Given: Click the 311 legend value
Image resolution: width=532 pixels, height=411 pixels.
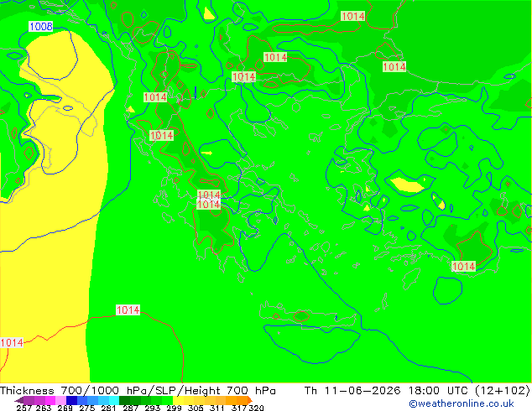Looking at the screenshot, I should coord(216,408).
